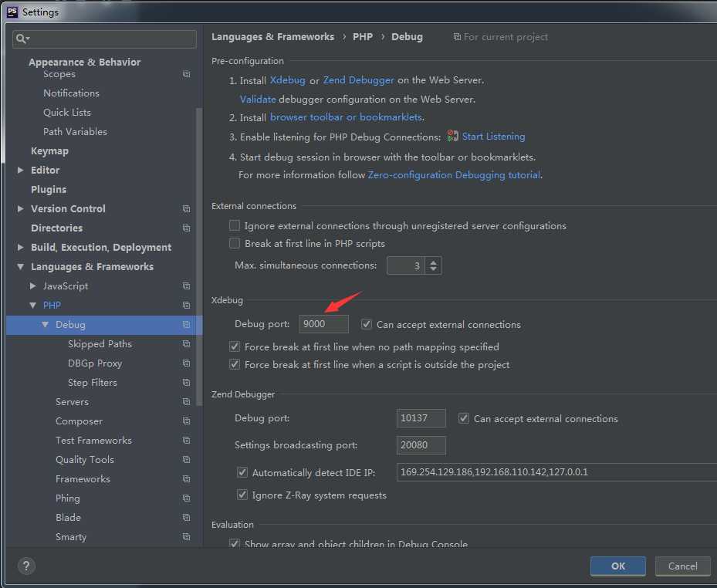Uncheck Automatically detect IDE IP
The height and width of the screenshot is (588, 717).
click(x=242, y=472)
